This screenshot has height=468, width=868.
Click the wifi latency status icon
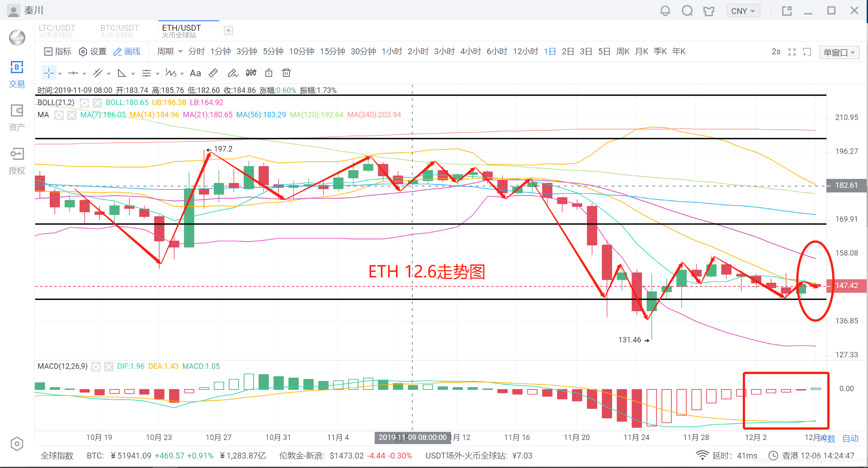702,455
